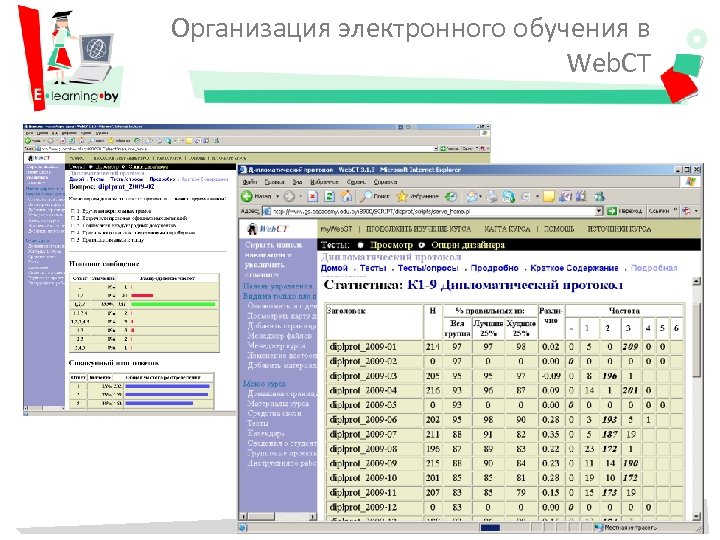
Task: Expand the Links toolbar chevron
Action: 675,211
